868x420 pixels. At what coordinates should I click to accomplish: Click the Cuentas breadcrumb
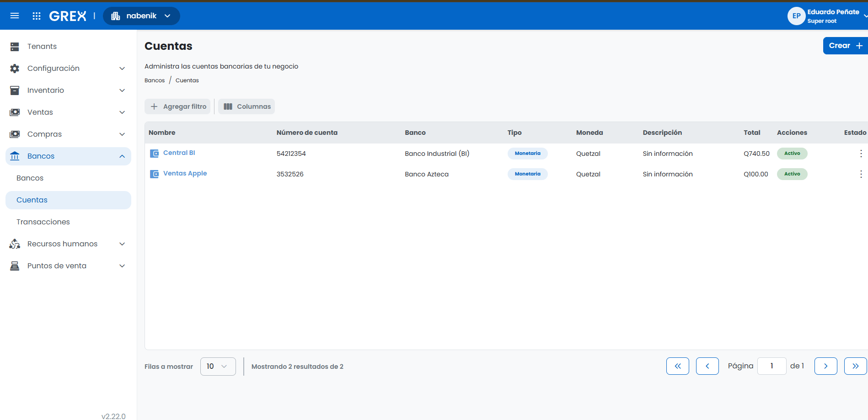coord(187,80)
